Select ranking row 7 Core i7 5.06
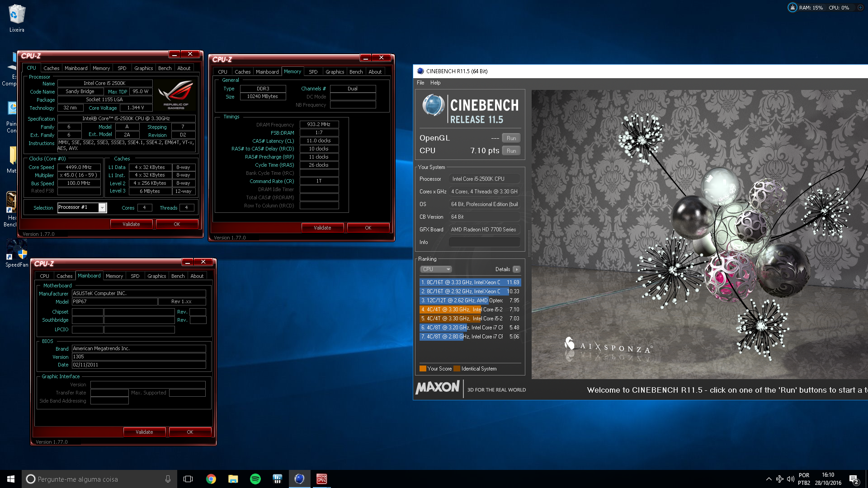 pyautogui.click(x=470, y=337)
